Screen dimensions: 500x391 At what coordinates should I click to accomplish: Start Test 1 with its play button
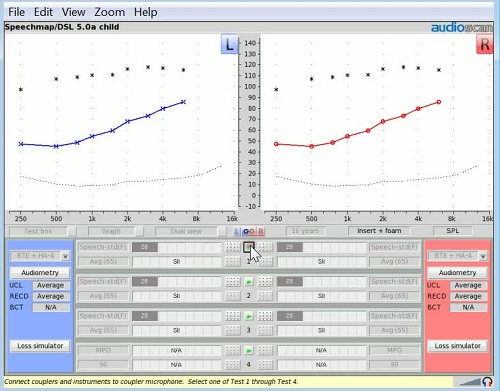click(x=249, y=247)
